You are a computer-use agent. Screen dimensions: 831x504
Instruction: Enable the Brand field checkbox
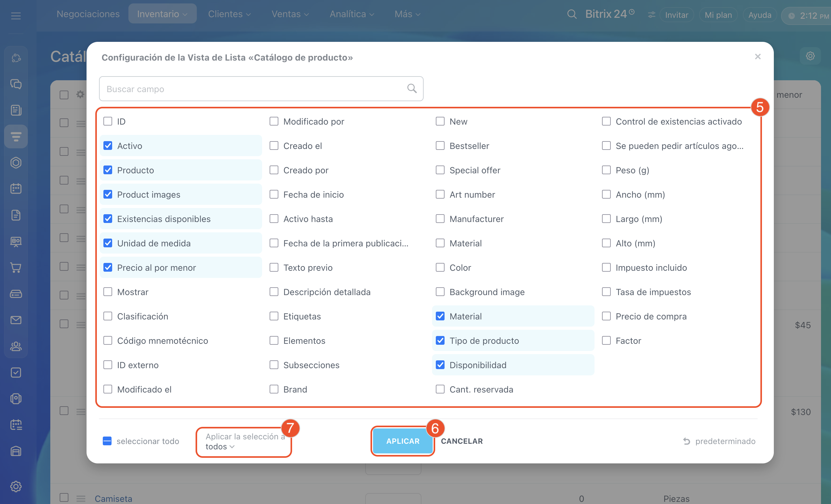pyautogui.click(x=274, y=389)
